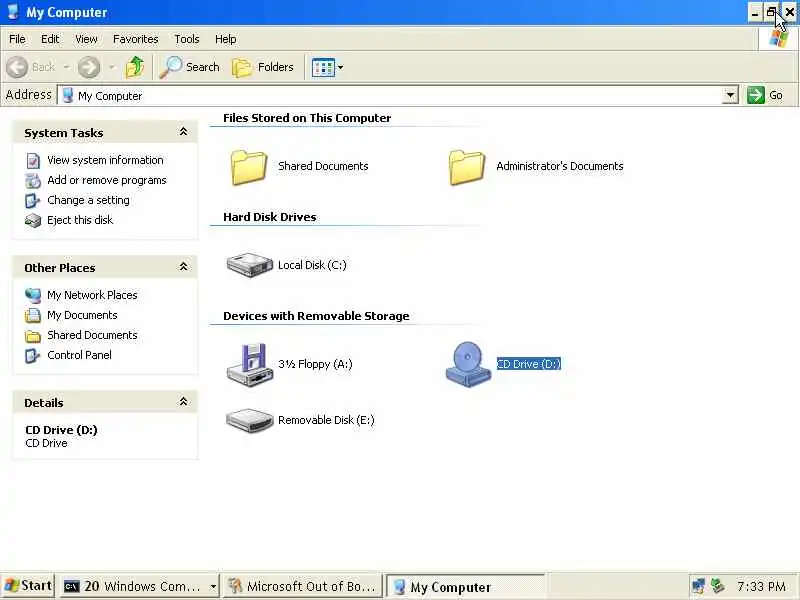Collapse the Other Places panel
The height and width of the screenshot is (600, 800).
183,267
